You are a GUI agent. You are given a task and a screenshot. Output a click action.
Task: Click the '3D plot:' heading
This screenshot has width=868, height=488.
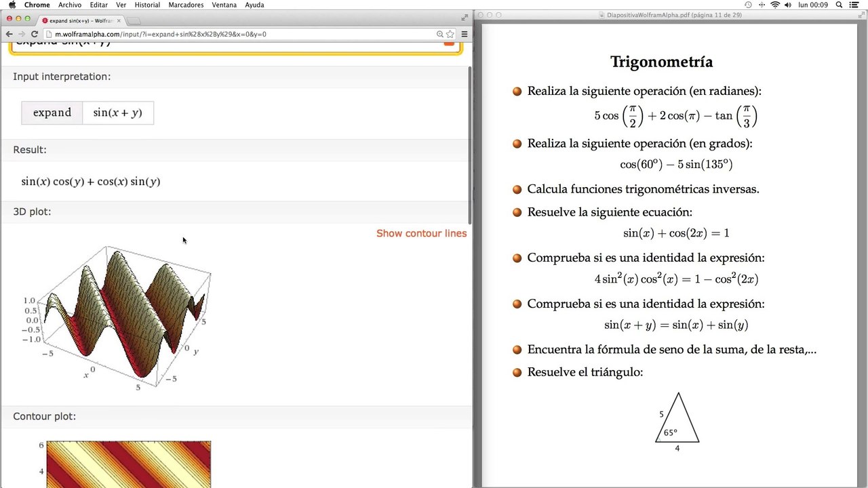click(x=32, y=212)
